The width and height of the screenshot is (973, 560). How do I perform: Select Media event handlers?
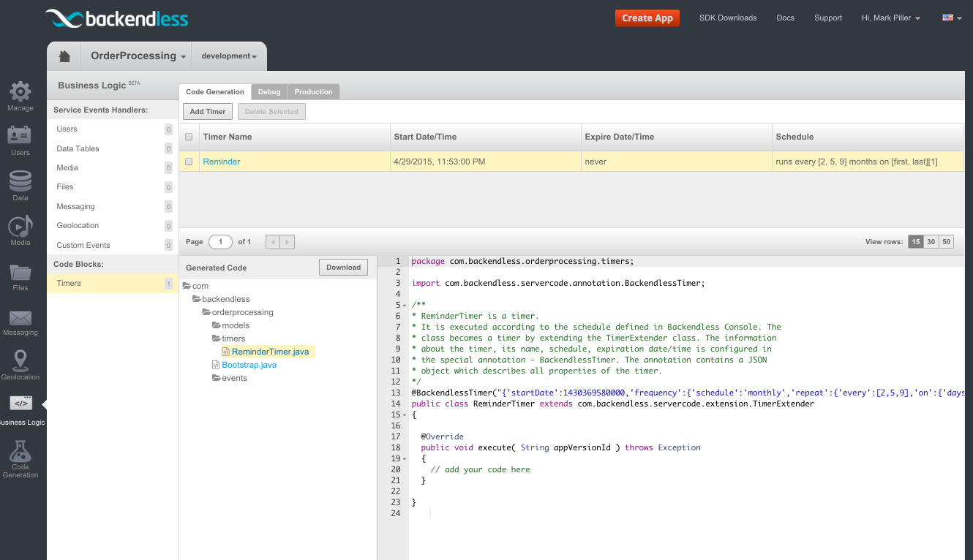point(113,167)
